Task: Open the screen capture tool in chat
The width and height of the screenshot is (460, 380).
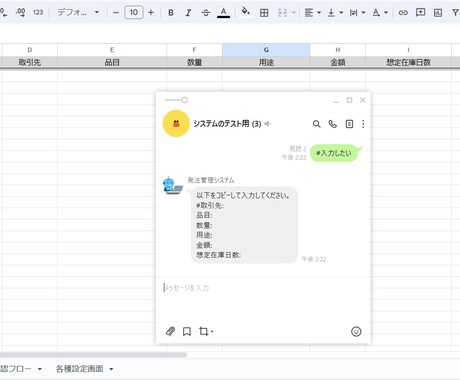Action: tap(205, 331)
